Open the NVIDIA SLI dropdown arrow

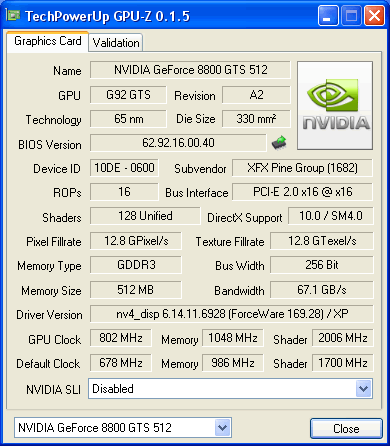pos(363,388)
